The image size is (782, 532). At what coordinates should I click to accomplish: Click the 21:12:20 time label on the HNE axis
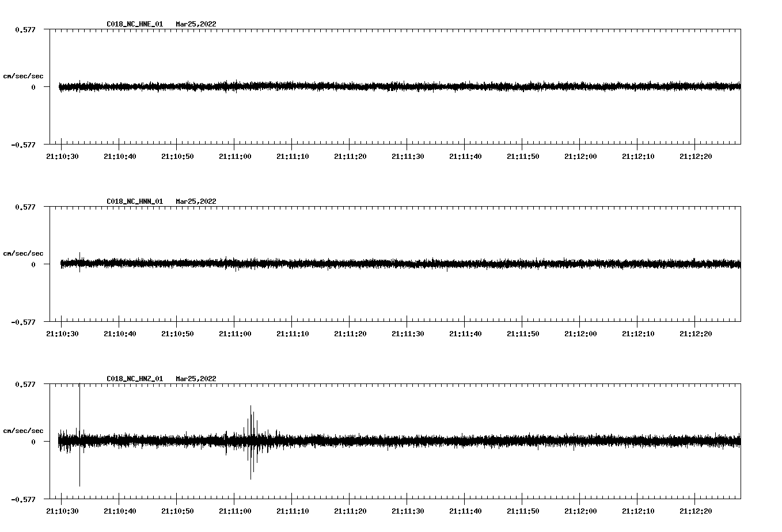click(x=696, y=157)
